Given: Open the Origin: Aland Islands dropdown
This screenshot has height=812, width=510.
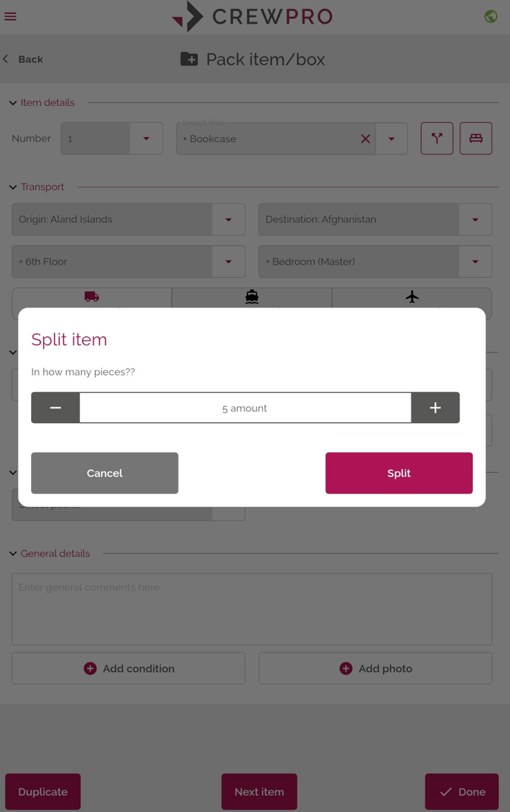Looking at the screenshot, I should (x=228, y=219).
